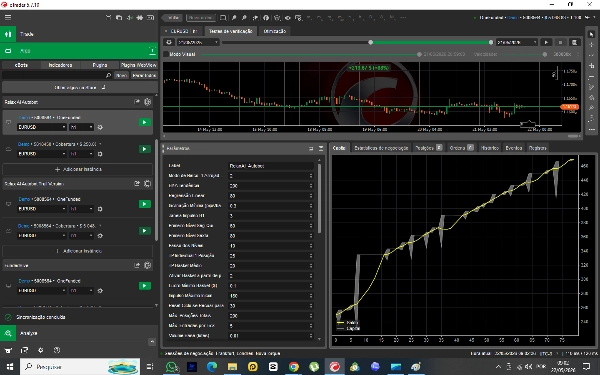The height and width of the screenshot is (375, 600).
Task: Open the Algo section in sidebar
Action: tap(79, 51)
